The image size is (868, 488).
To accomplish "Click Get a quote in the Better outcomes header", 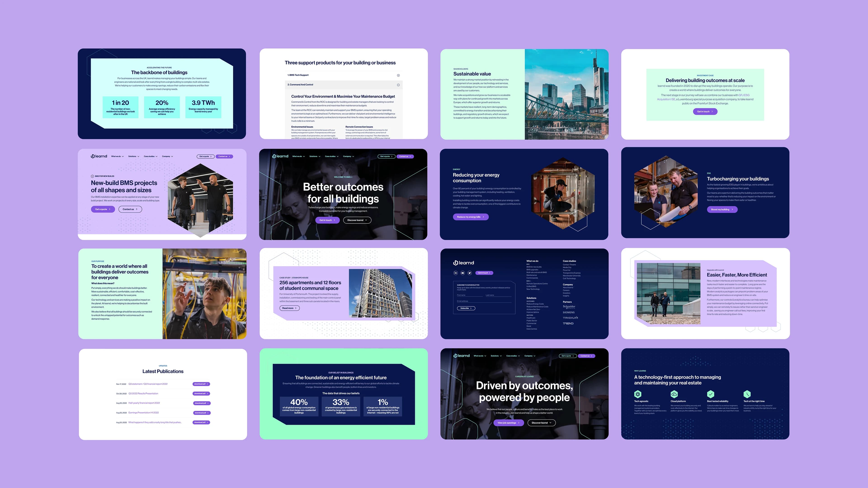I will click(x=387, y=156).
